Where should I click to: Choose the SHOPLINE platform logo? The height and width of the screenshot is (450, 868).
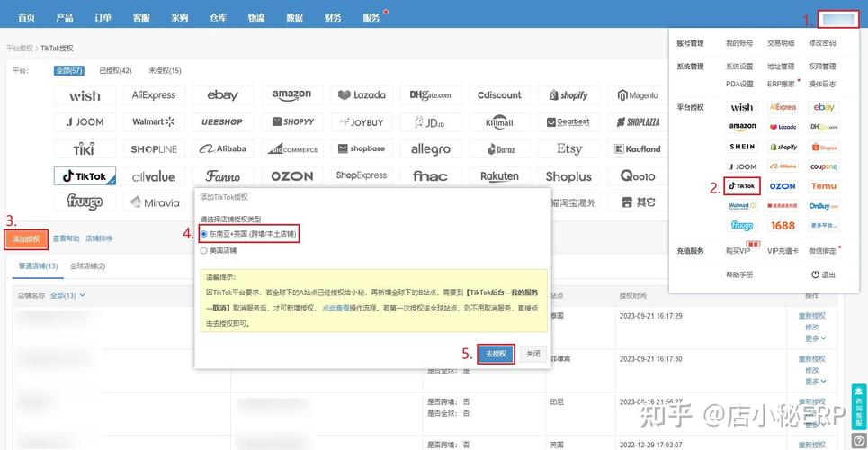click(153, 149)
